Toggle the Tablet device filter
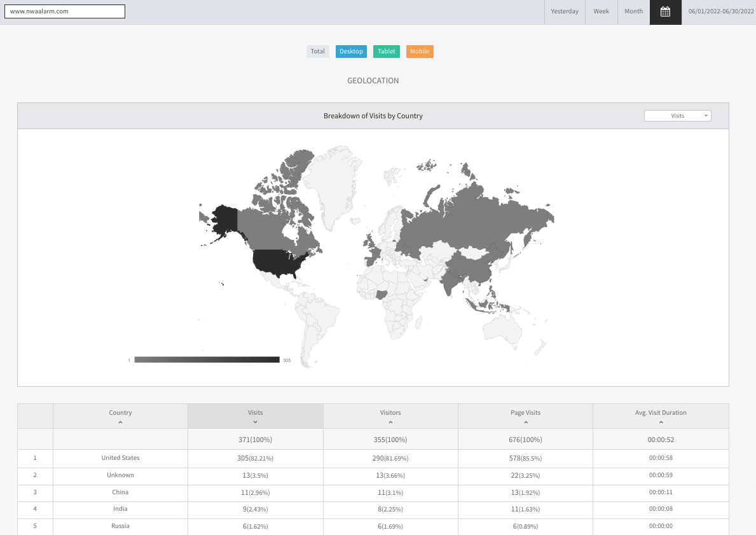The height and width of the screenshot is (535, 756). pos(387,52)
